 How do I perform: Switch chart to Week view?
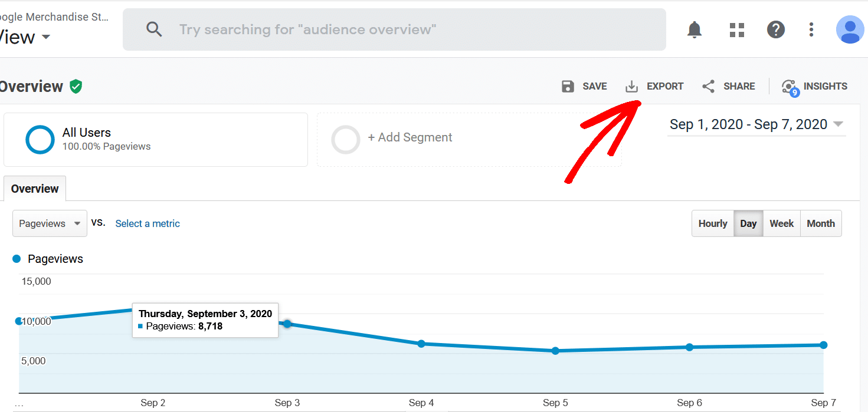782,223
